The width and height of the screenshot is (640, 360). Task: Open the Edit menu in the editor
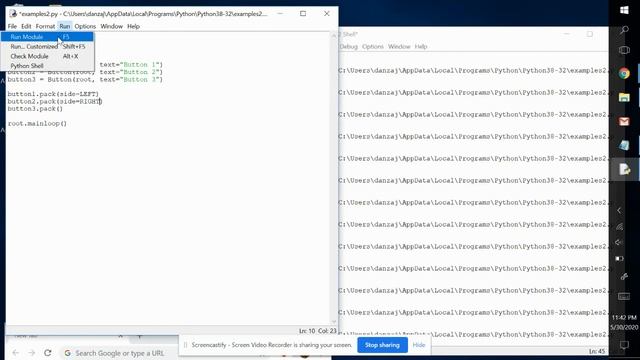point(26,26)
